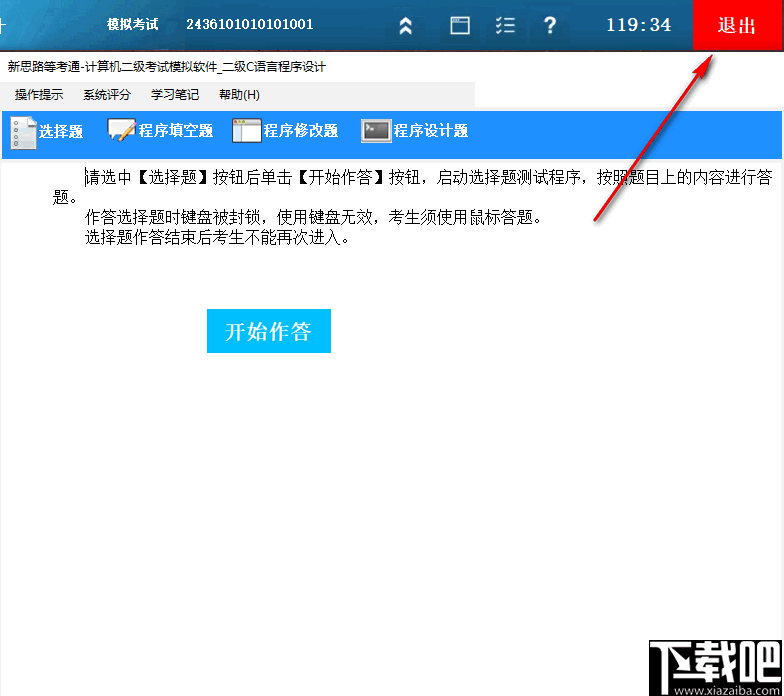Click the 程序修改题 window icon
Viewport: 784px width, 696px height.
click(246, 130)
